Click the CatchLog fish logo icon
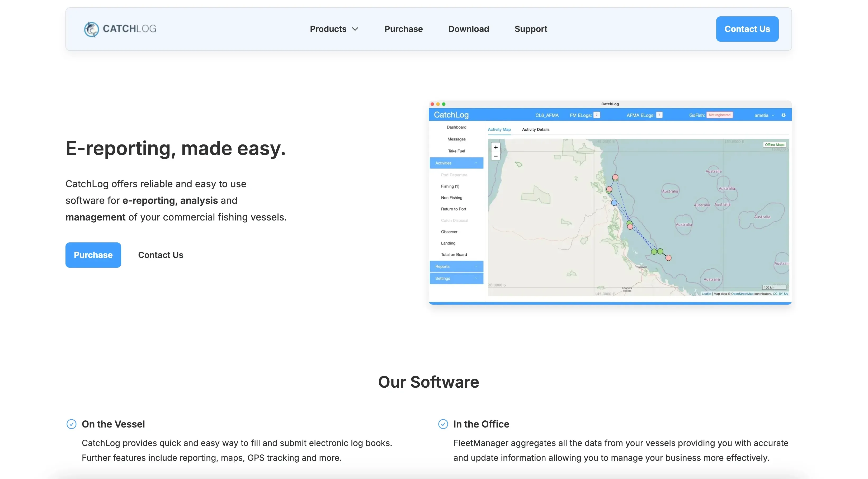Screen dimensions: 868x479 click(x=91, y=29)
